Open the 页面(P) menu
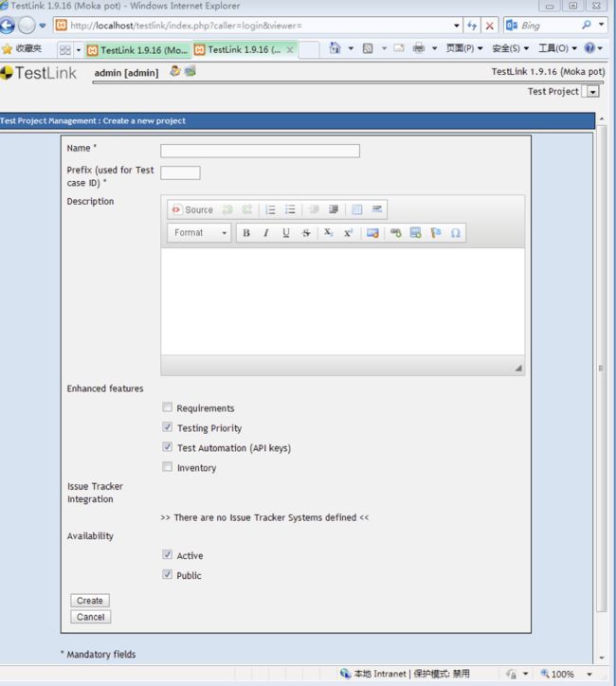The image size is (616, 686). pos(464,48)
